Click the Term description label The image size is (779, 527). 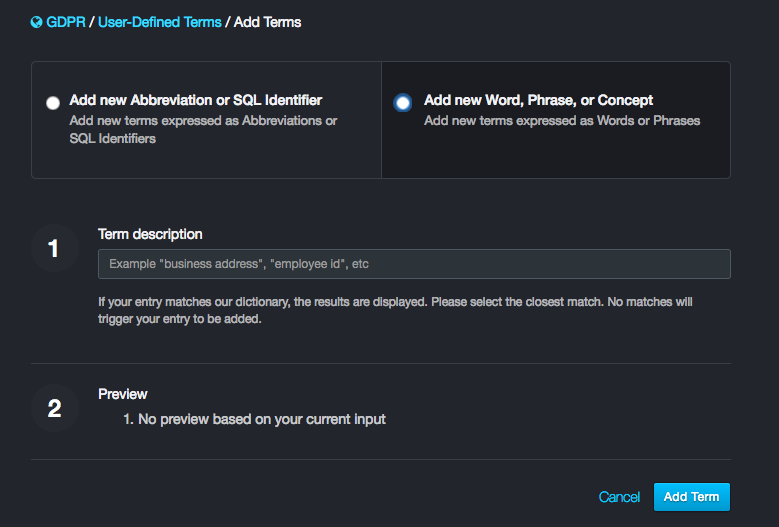(150, 234)
